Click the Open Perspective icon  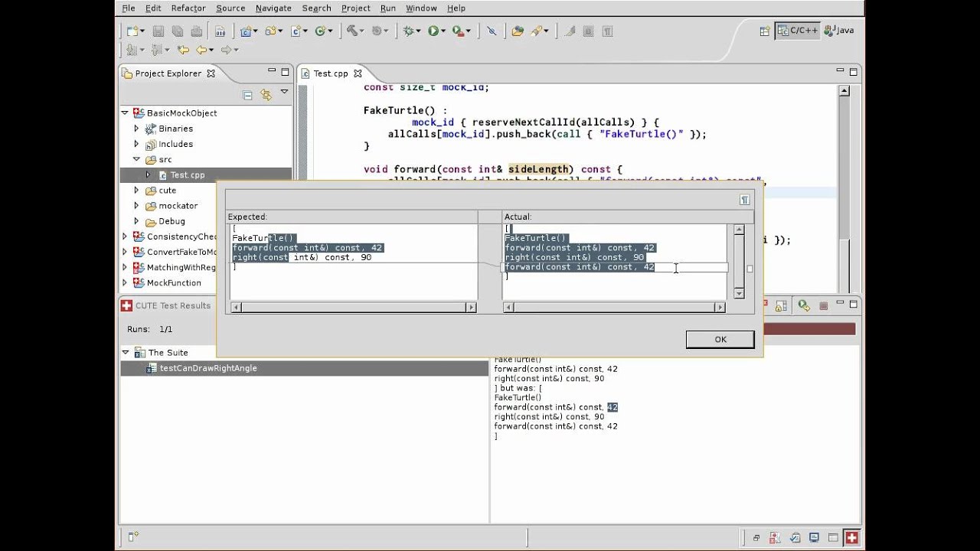coord(764,31)
